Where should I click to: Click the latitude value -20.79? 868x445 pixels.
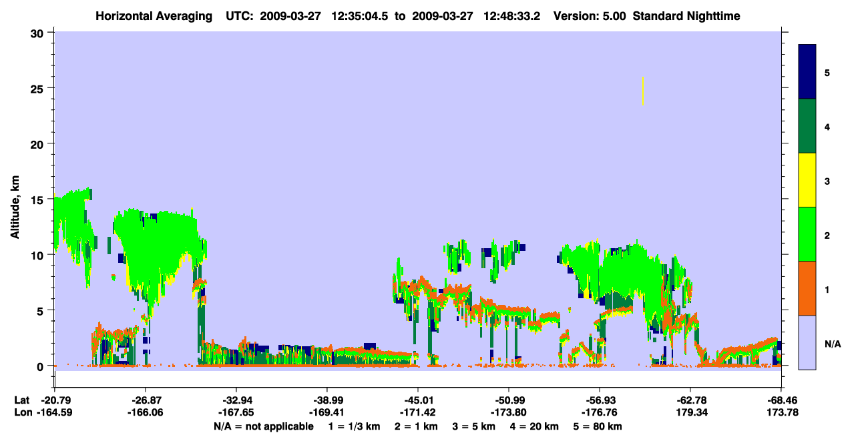click(x=54, y=400)
